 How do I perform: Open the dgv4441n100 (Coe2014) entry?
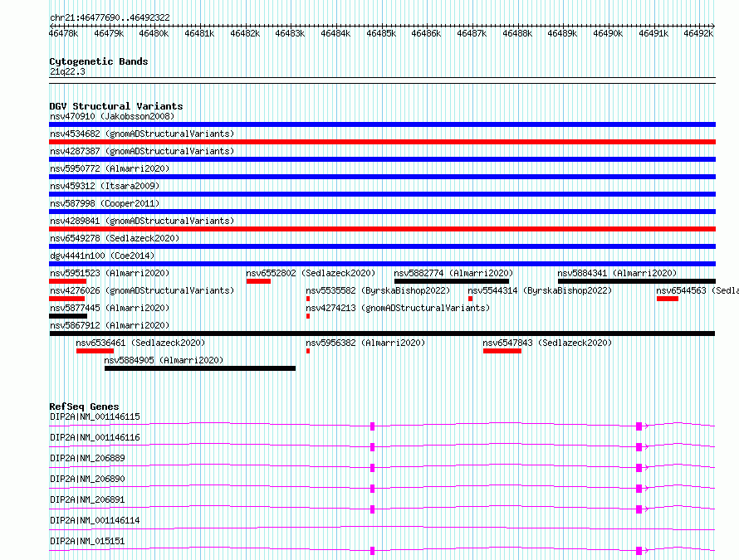[x=102, y=256]
